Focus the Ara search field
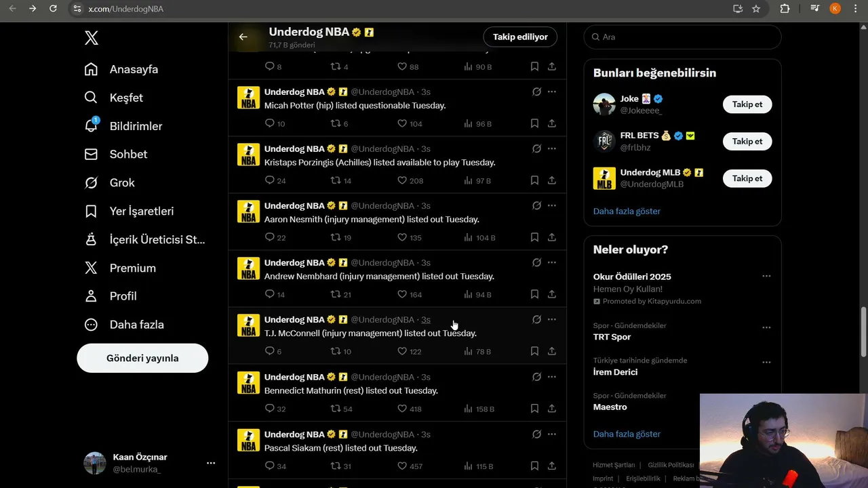The width and height of the screenshot is (868, 488). [x=682, y=37]
